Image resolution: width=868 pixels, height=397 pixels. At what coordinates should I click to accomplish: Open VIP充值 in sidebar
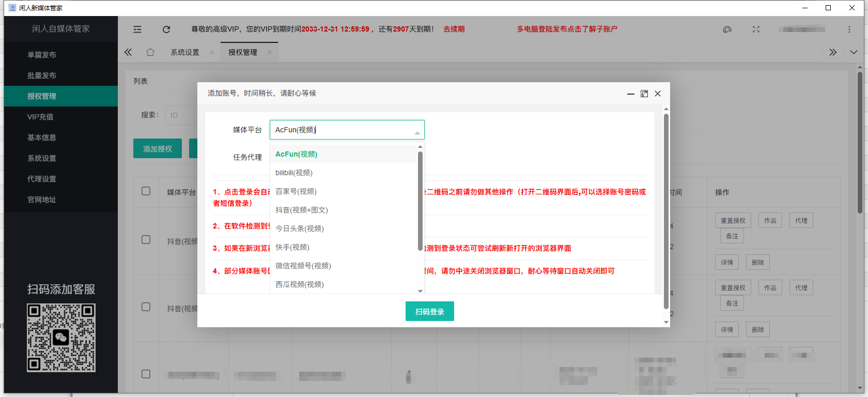click(x=61, y=117)
